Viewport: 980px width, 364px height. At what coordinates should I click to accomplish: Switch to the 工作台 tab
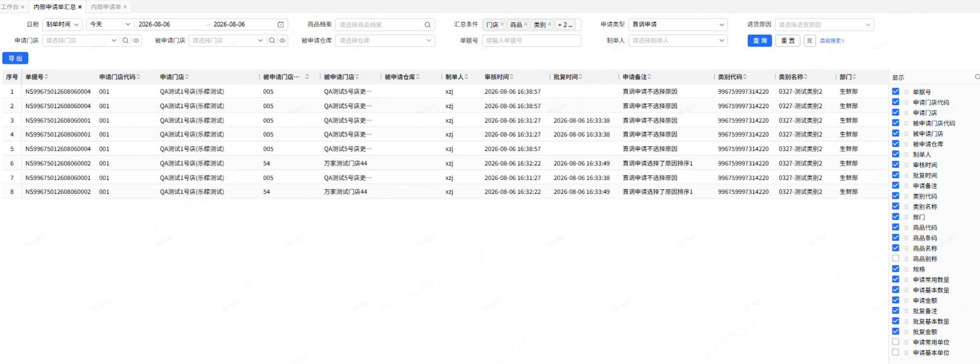click(x=10, y=7)
